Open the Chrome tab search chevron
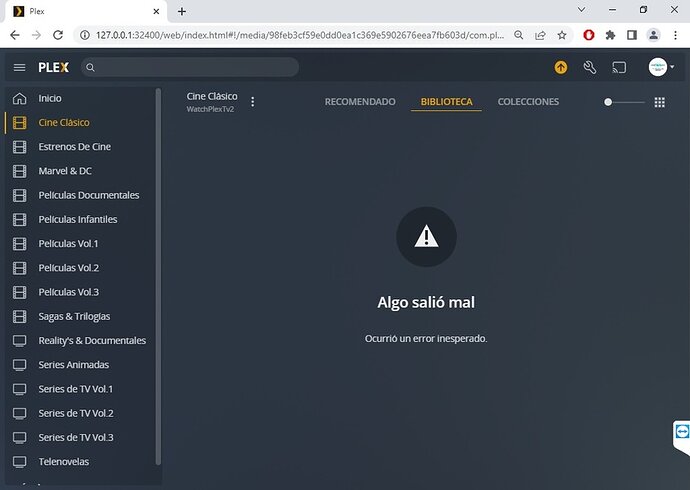This screenshot has width=690, height=490. (581, 10)
